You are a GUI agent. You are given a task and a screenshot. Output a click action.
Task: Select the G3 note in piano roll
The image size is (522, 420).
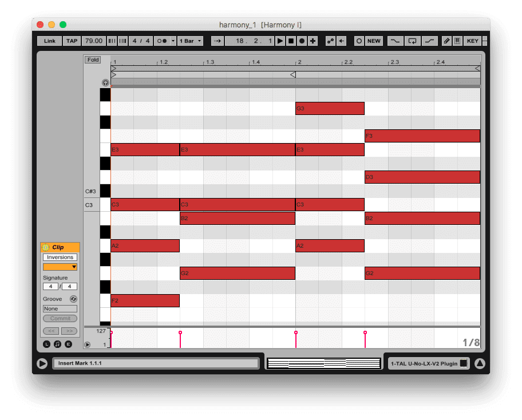tap(330, 109)
